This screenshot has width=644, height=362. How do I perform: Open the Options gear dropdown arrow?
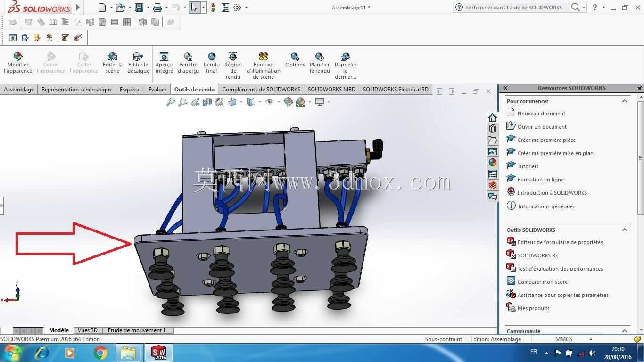(x=246, y=8)
